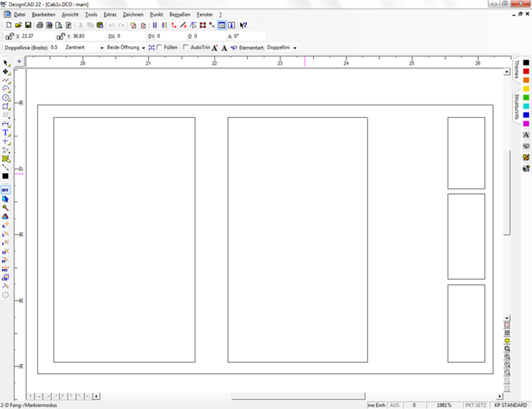Select the Text tool in the left toolbar

coord(5,132)
